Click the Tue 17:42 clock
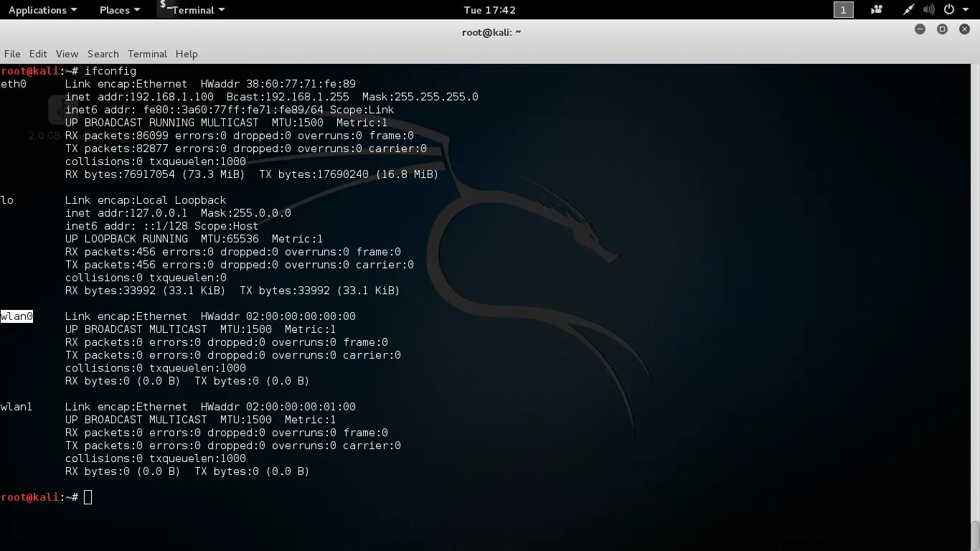The image size is (980, 551). [490, 10]
